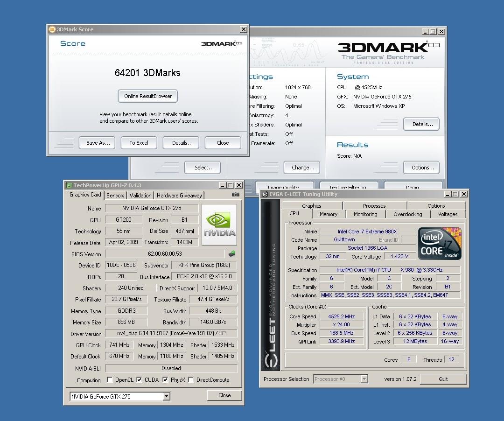
Task: Open the GeForce GTX 275 card dropdown
Action: [x=166, y=396]
